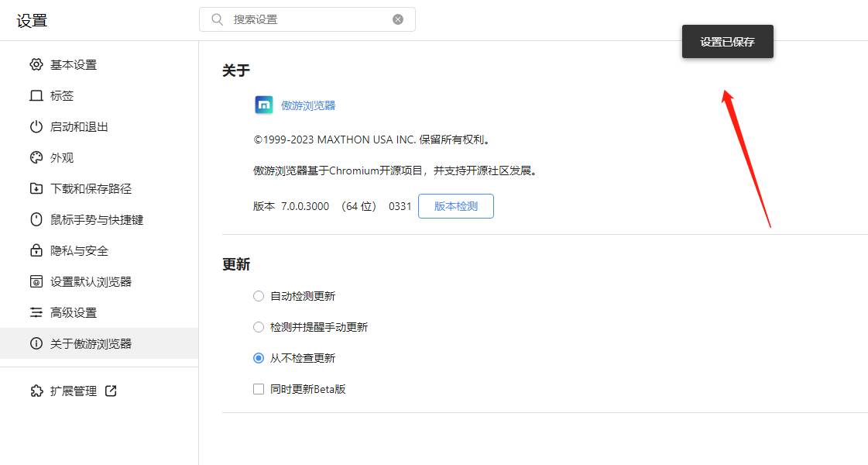The height and width of the screenshot is (465, 868).
Task: Click the ©1999-2023 MAXTHON copyright text
Action: [372, 139]
